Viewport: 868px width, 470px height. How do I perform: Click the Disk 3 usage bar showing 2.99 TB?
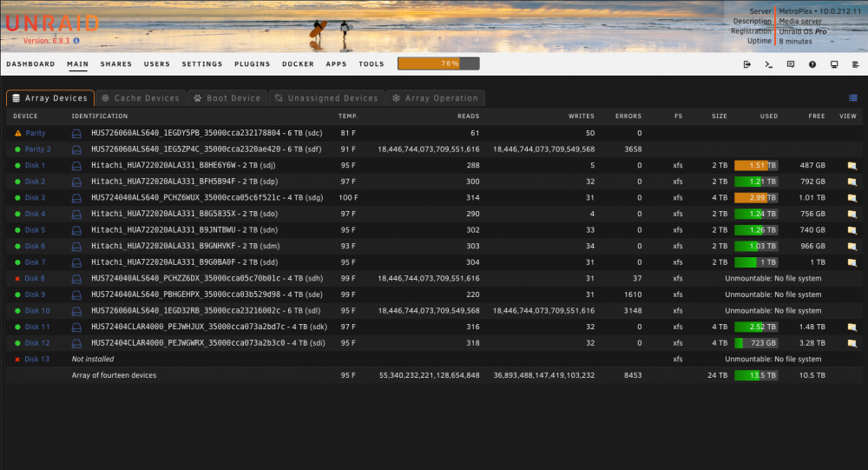pos(756,197)
